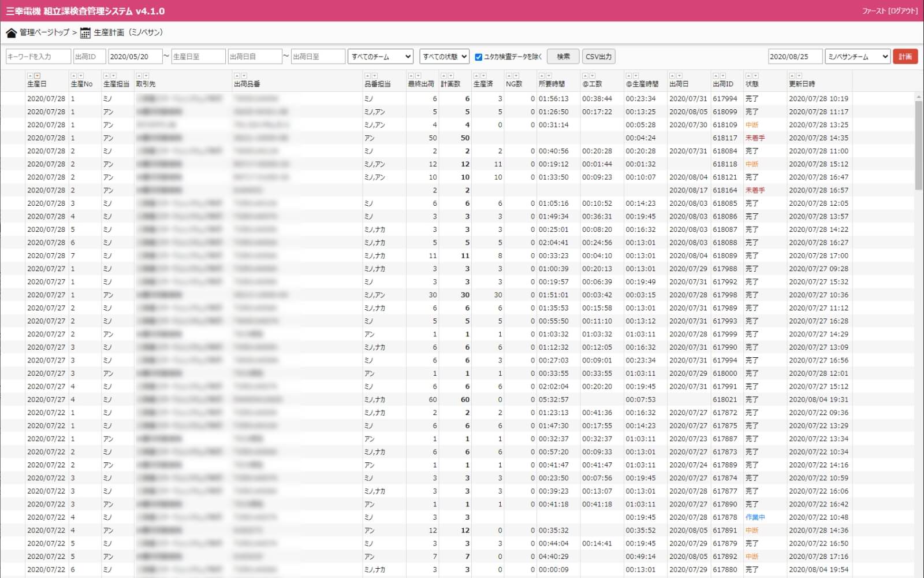924x578 pixels.
Task: Sort 生産日 column descending arrow
Action: pyautogui.click(x=37, y=76)
